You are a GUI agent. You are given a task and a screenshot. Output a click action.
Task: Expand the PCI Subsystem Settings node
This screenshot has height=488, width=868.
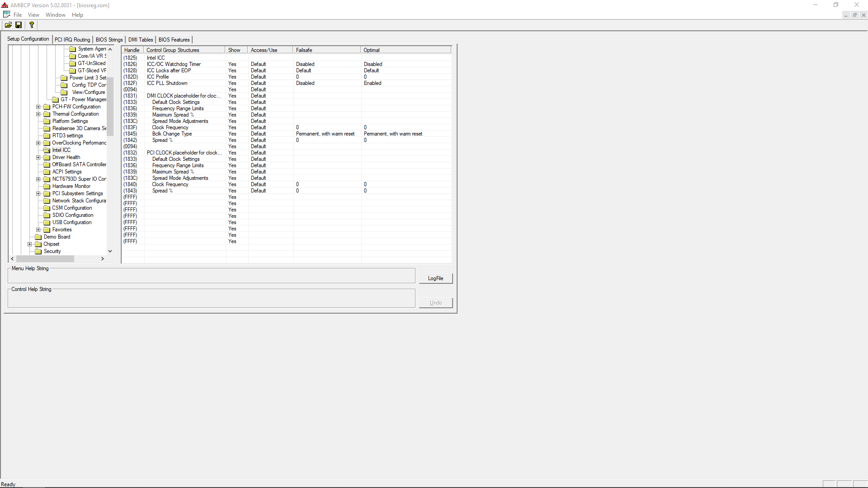point(38,193)
